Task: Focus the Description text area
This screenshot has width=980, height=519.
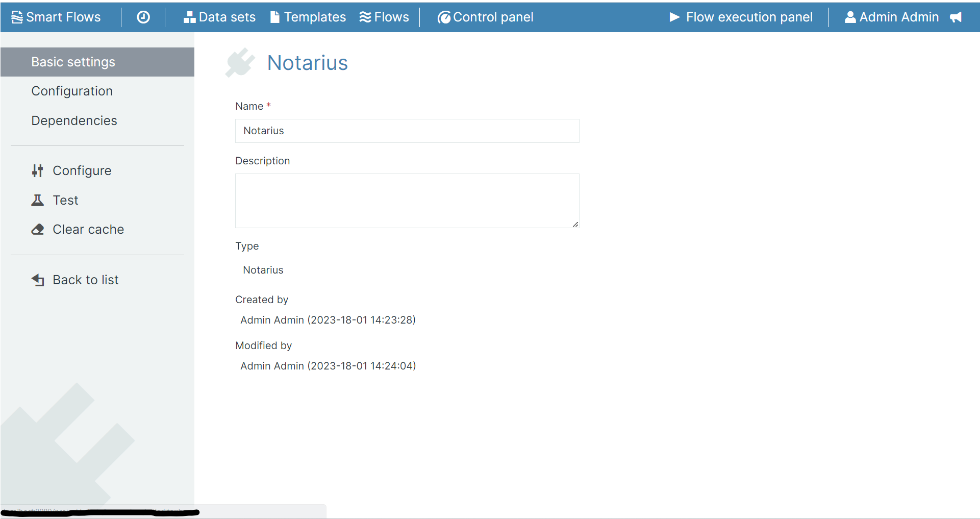Action: [x=407, y=201]
